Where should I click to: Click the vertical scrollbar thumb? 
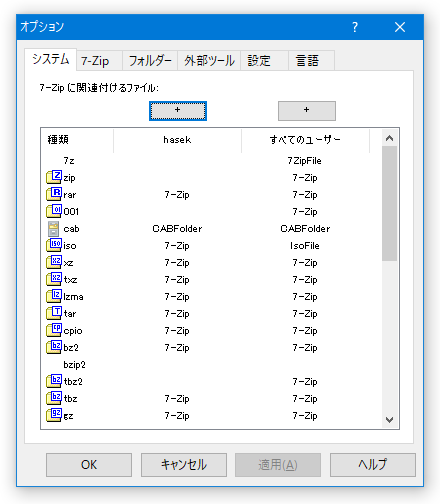click(389, 203)
